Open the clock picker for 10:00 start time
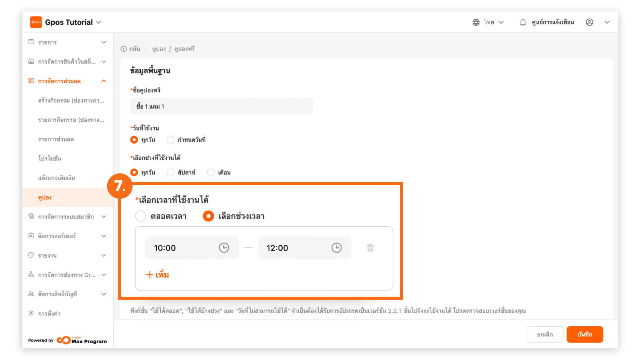 (224, 248)
